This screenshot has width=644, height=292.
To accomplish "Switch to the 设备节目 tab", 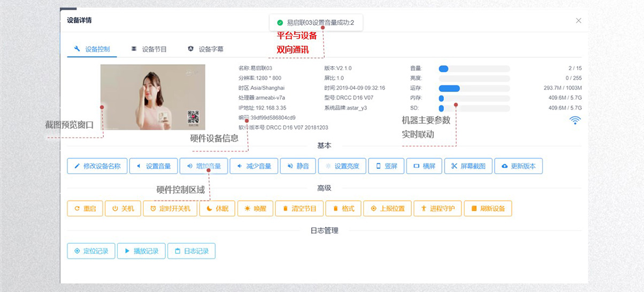I will [149, 49].
